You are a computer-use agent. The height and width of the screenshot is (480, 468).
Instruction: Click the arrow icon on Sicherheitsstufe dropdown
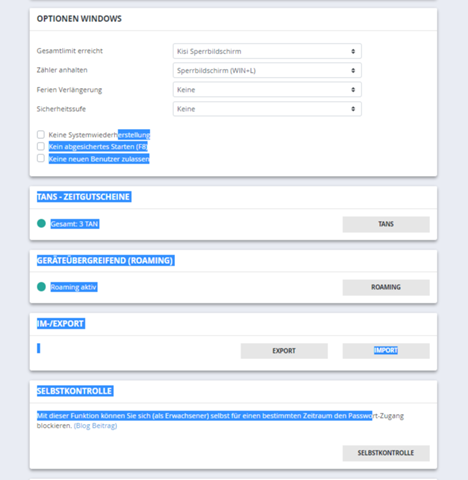[353, 109]
